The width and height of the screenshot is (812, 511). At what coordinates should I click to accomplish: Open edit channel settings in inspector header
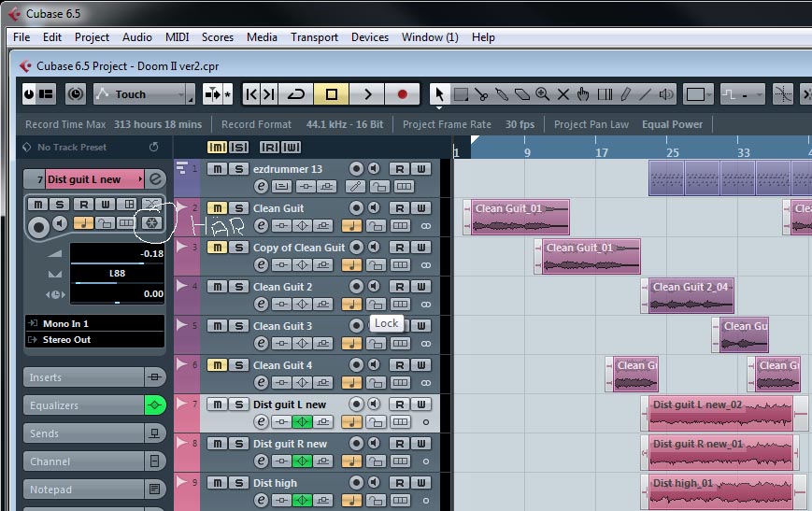click(155, 179)
